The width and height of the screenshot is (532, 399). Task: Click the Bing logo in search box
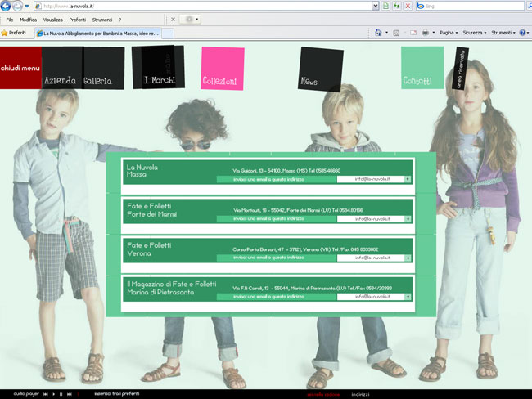pyautogui.click(x=421, y=6)
